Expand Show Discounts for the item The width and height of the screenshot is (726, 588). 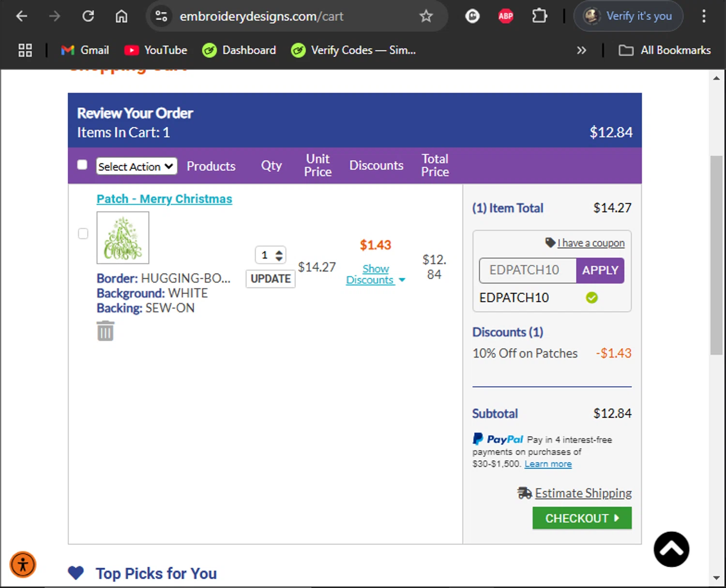point(376,274)
